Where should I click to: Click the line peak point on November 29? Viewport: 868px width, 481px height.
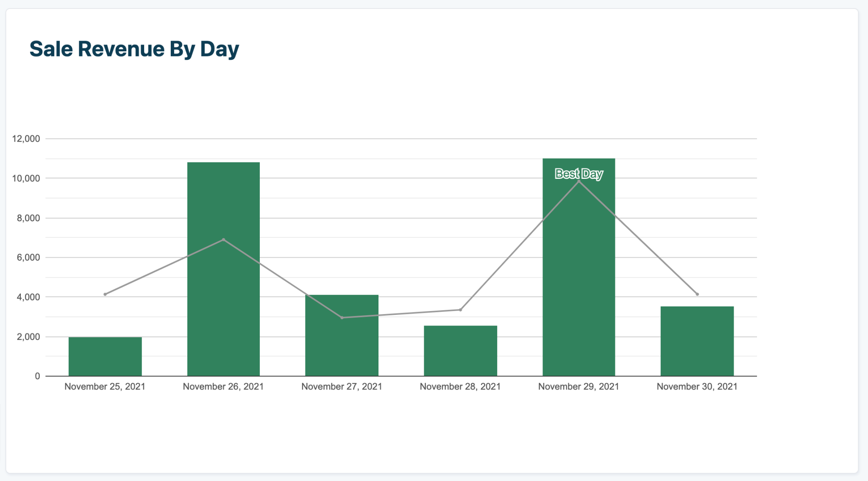click(x=579, y=181)
